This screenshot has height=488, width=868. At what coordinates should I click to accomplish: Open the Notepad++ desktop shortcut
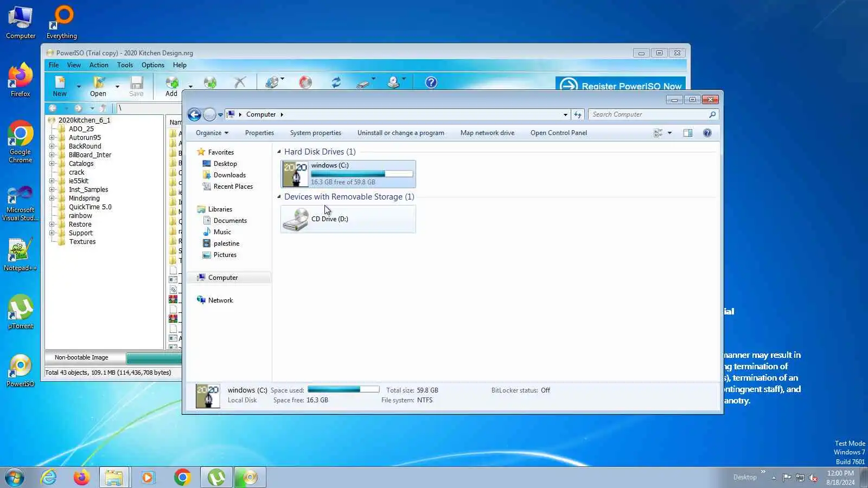pyautogui.click(x=21, y=254)
